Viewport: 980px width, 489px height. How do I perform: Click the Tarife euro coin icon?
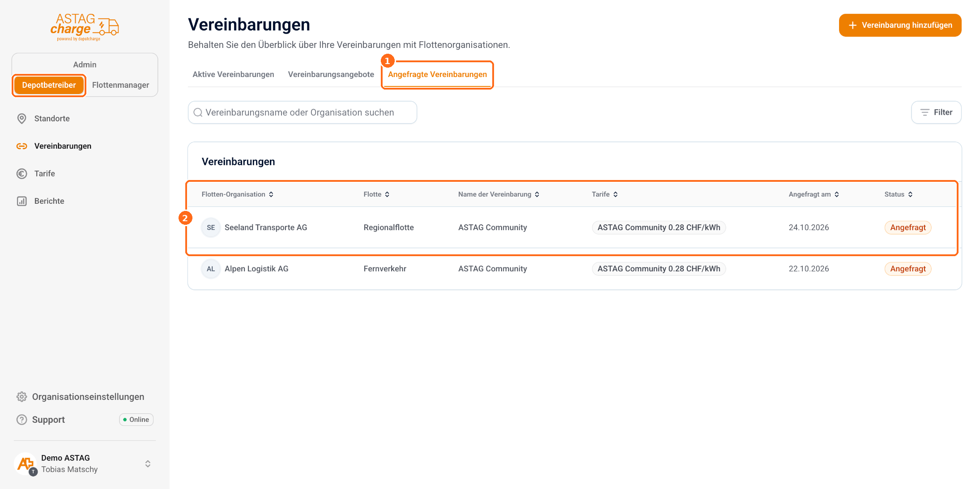[21, 174]
